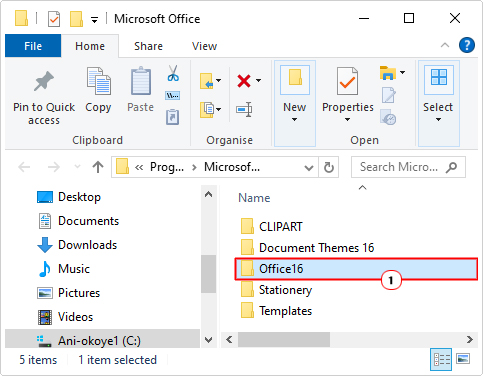This screenshot has height=376, width=483.
Task: Expand the Move to dropdown arrow
Action: point(219,80)
